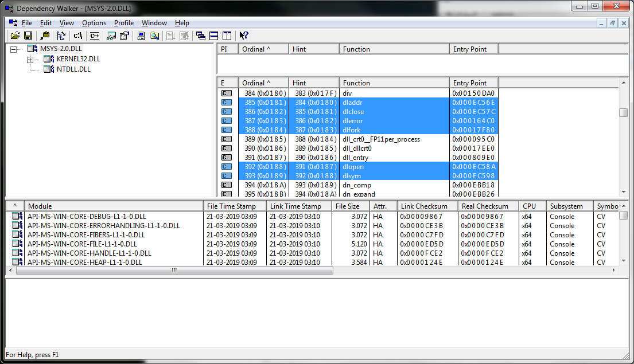Sort exports by the Function column header
This screenshot has height=364, width=634.
394,83
